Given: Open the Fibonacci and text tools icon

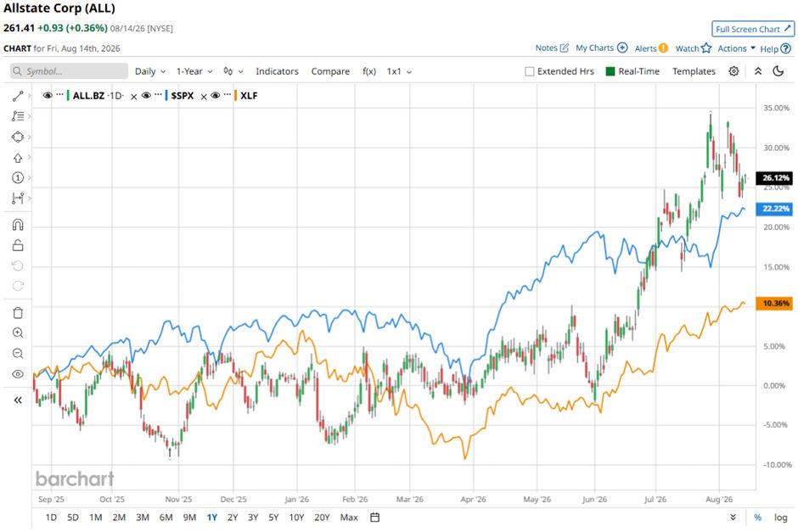Looking at the screenshot, I should (x=18, y=116).
